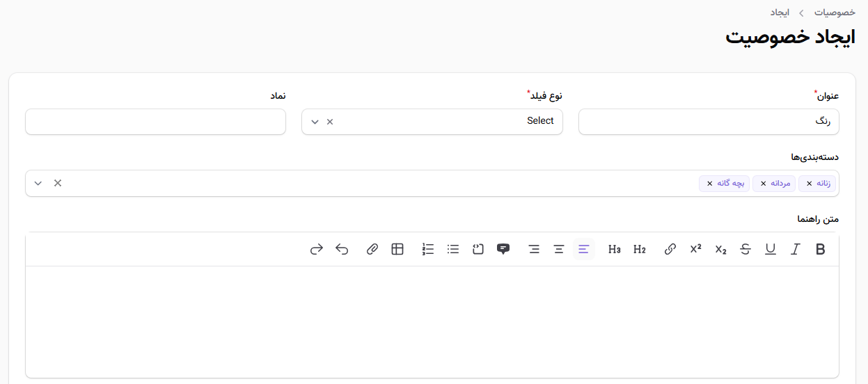This screenshot has width=868, height=384.
Task: Apply subscript formatting (X₂)
Action: pos(720,249)
